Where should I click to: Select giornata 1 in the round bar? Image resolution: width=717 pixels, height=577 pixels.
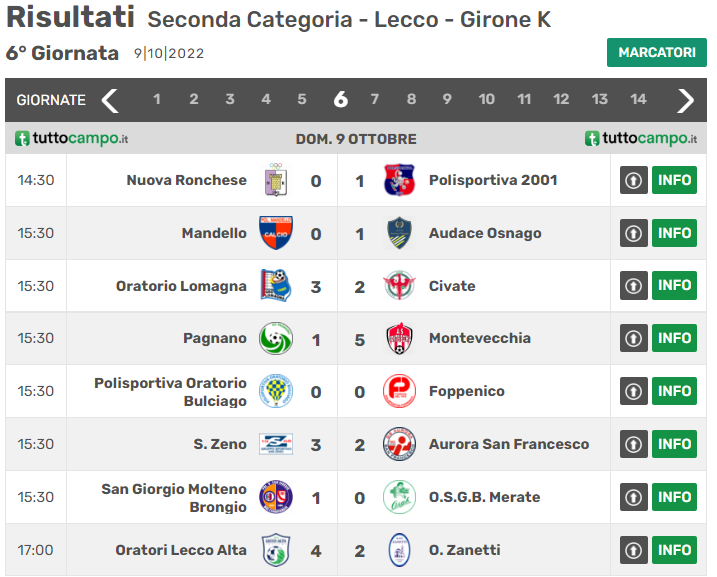pyautogui.click(x=157, y=100)
